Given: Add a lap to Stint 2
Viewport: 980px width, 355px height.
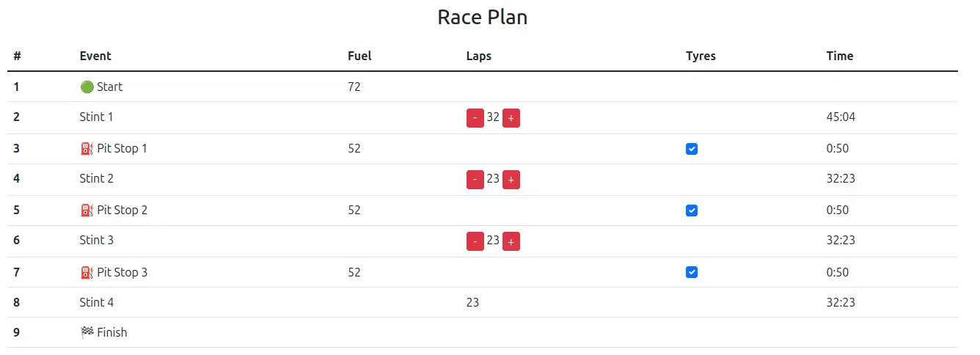Looking at the screenshot, I should (511, 180).
